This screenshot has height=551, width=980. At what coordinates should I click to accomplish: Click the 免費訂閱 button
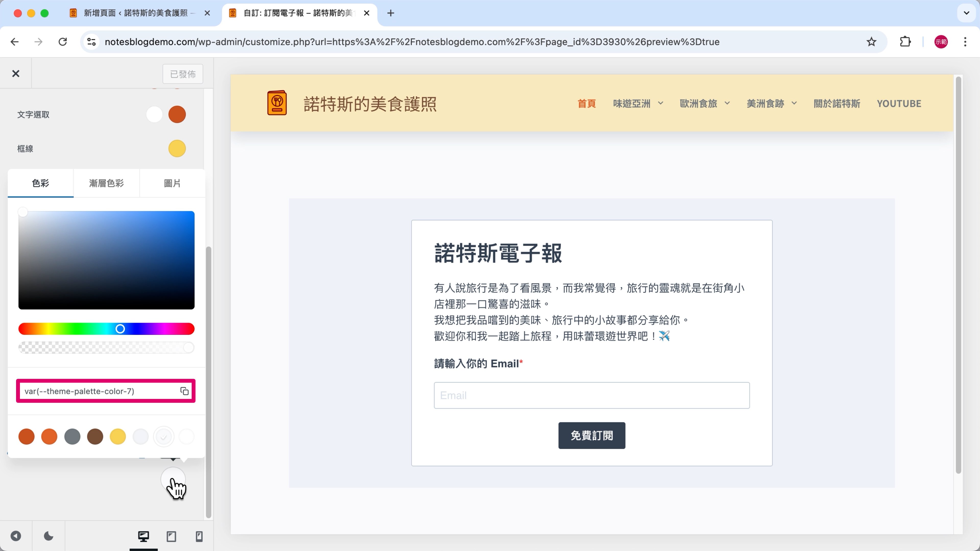coord(592,435)
